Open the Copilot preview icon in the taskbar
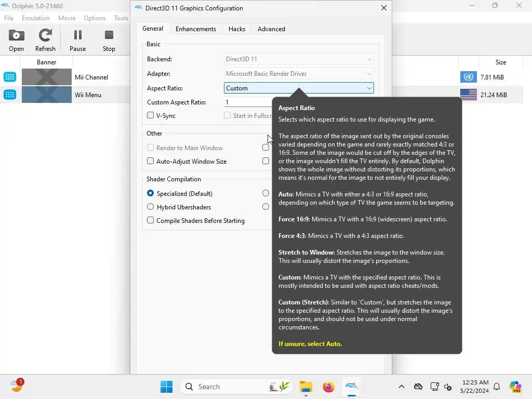 [x=515, y=387]
